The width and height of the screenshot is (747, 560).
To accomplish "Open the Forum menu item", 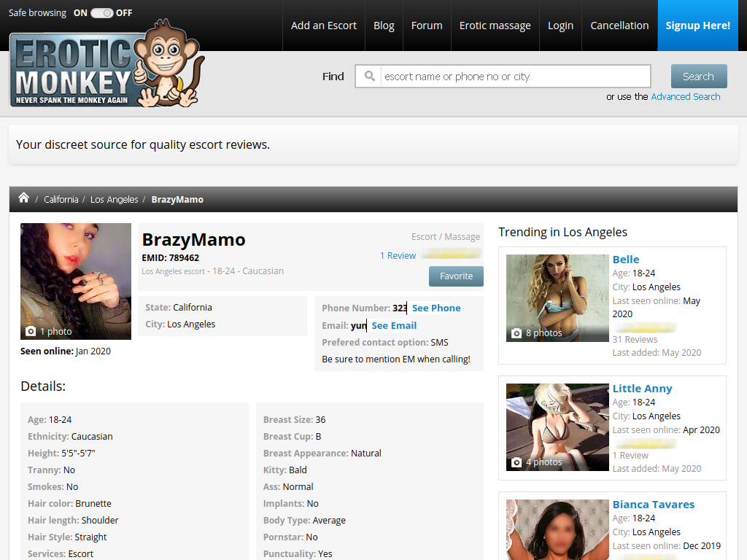I will pyautogui.click(x=427, y=26).
